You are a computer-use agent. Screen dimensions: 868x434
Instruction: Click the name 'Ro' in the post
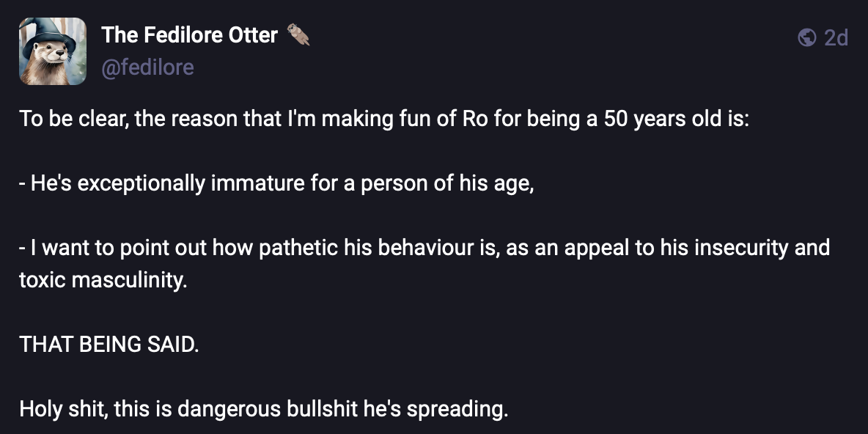474,119
